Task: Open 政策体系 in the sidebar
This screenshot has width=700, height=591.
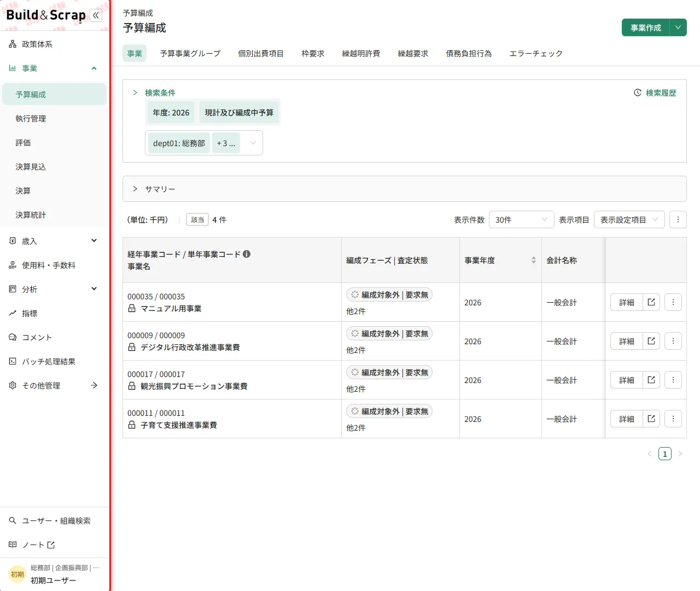Action: tap(55, 44)
